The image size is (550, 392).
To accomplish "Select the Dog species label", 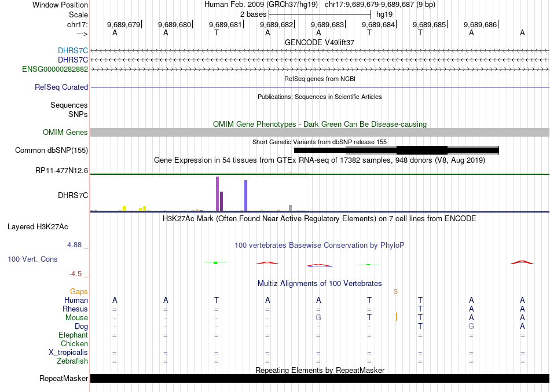I will [x=82, y=327].
